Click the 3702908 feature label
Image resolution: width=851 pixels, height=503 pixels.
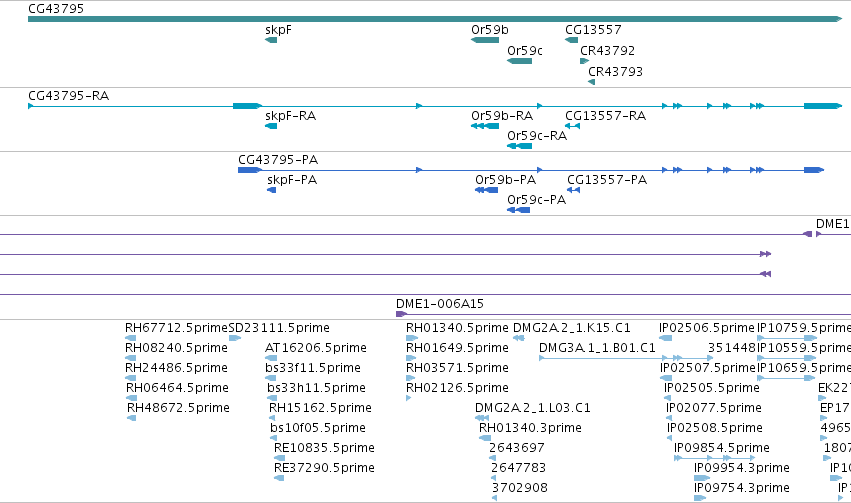520,488
